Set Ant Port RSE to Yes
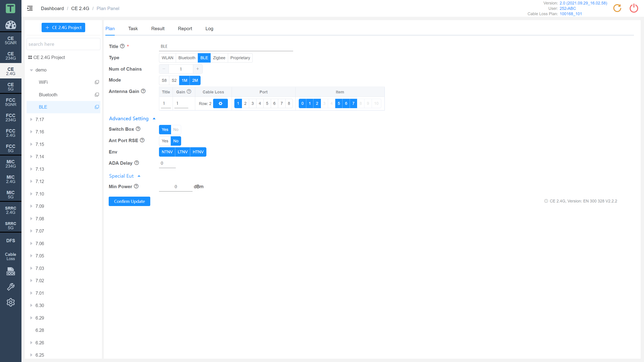This screenshot has height=362, width=644. (165, 141)
